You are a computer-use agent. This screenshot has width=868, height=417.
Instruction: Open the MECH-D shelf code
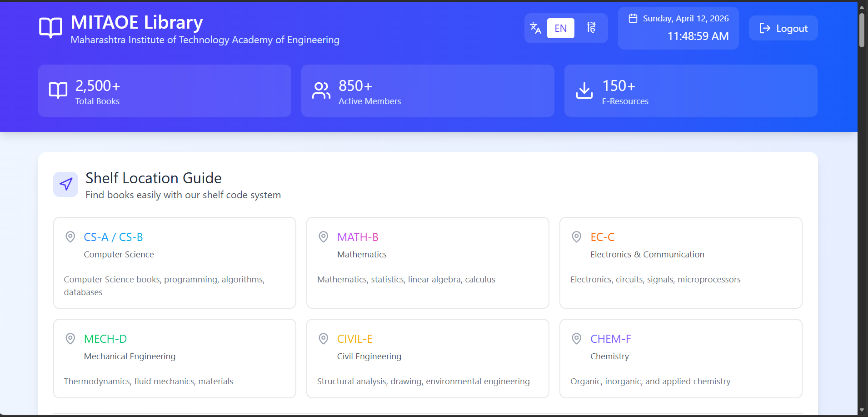point(105,339)
